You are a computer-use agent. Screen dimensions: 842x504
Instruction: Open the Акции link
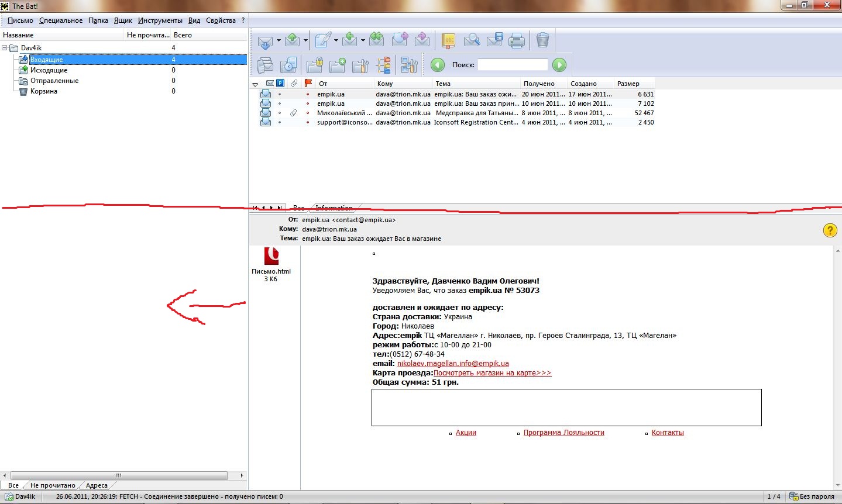coord(466,433)
